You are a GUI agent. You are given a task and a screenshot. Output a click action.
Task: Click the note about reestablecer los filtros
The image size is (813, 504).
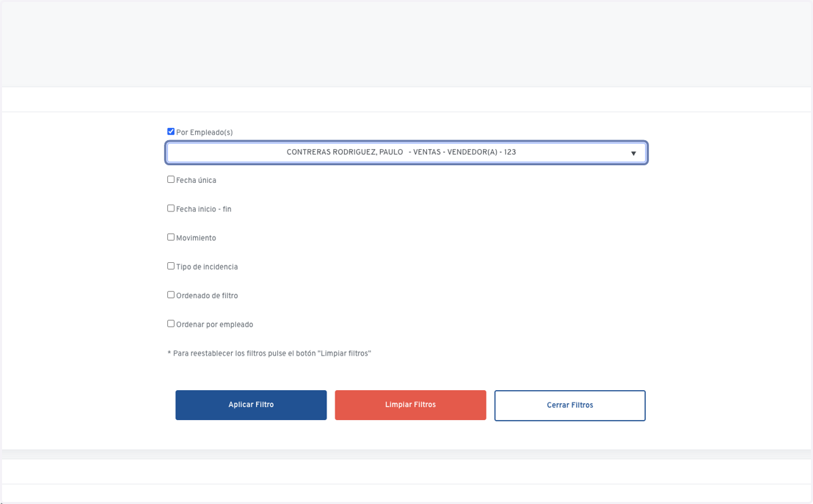(x=269, y=354)
